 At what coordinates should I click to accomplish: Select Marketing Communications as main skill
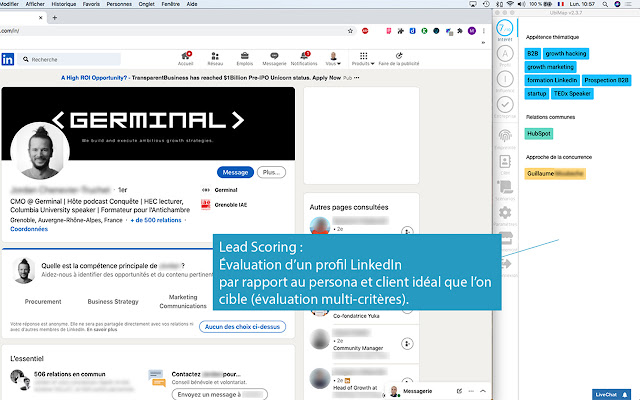tap(183, 301)
